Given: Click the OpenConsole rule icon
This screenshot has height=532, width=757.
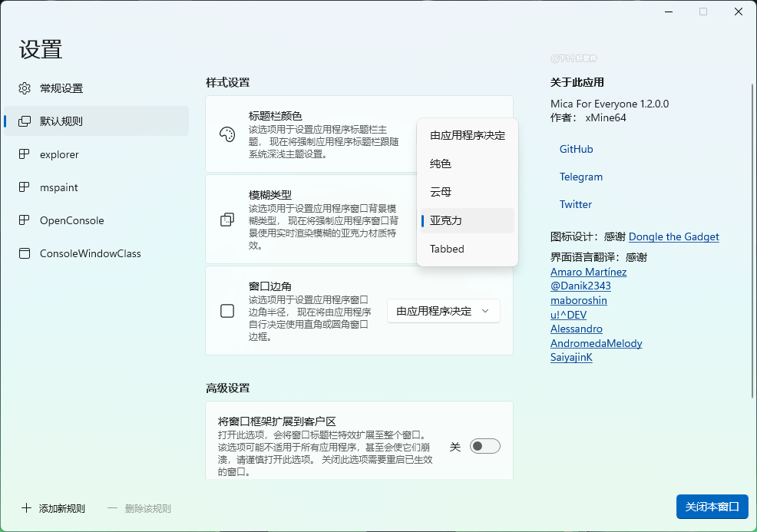Looking at the screenshot, I should 25,220.
